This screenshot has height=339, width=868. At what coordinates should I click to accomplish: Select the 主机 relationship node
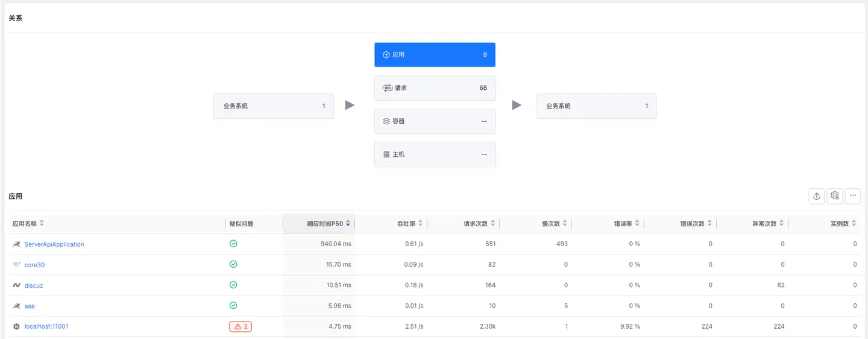tap(435, 154)
